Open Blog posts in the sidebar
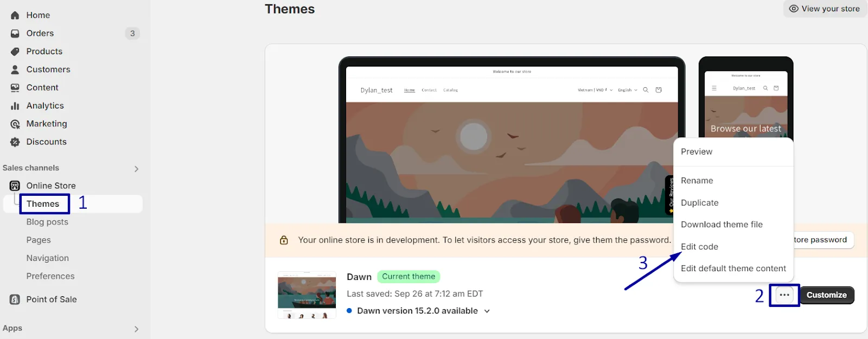868x339 pixels. (x=47, y=222)
